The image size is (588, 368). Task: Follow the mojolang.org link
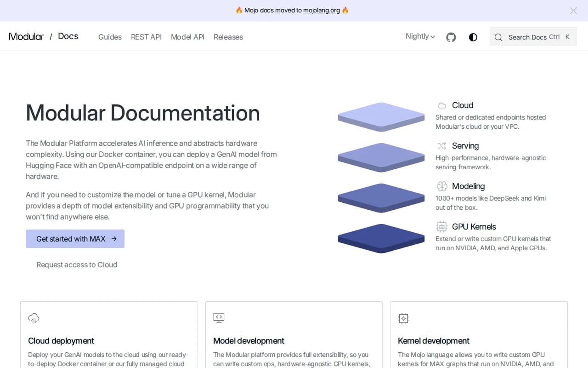click(x=322, y=11)
